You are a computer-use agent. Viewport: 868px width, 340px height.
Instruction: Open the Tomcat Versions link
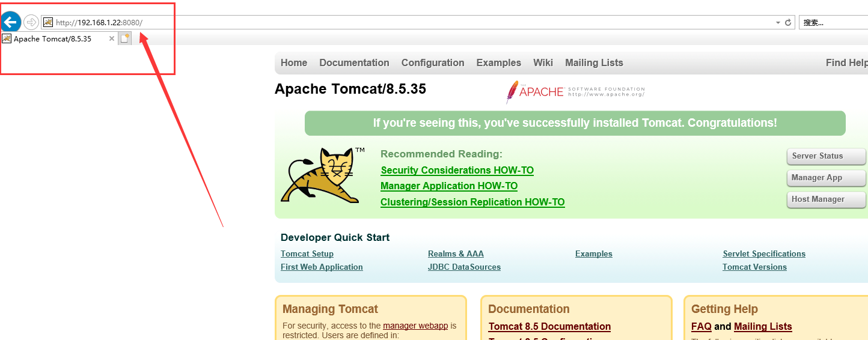click(754, 267)
